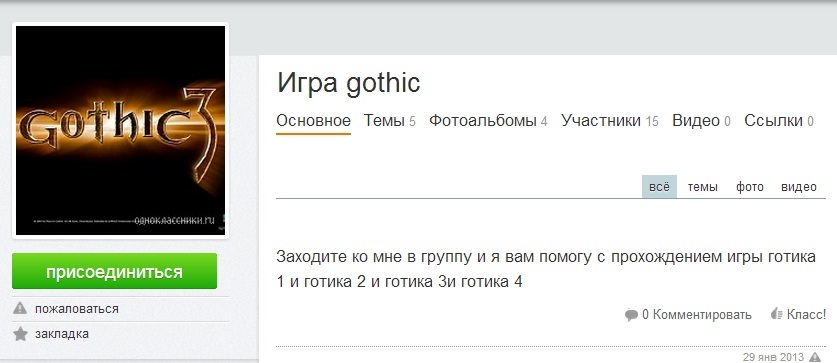Screen dimensions: 837x363
Task: Filter the feed by фото
Action: coord(749,187)
